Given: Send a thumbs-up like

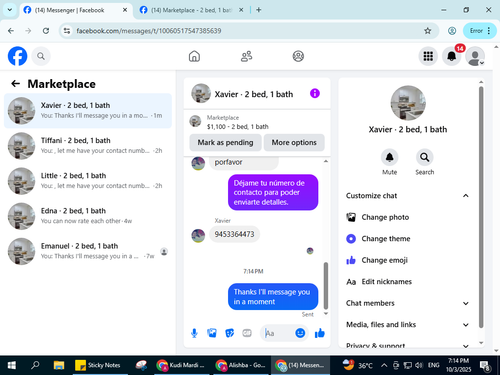Looking at the screenshot, I should point(320,333).
